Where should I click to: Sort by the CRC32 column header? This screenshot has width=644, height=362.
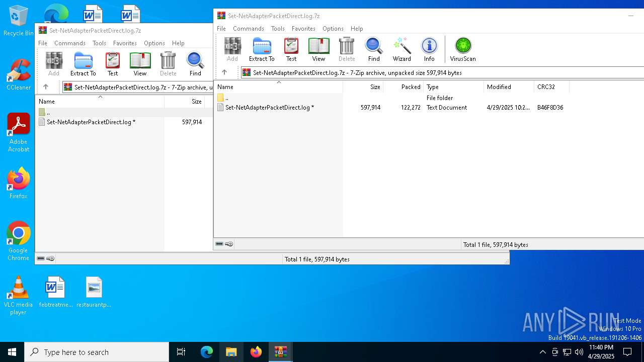pyautogui.click(x=551, y=87)
